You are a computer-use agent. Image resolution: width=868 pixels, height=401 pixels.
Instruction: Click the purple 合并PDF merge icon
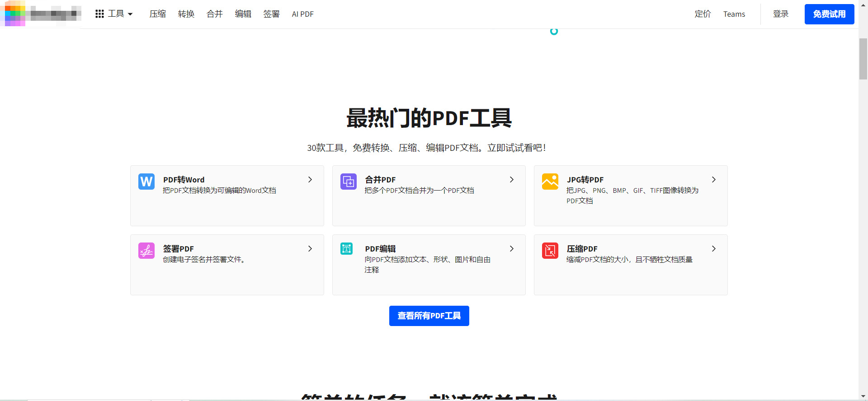click(x=348, y=182)
